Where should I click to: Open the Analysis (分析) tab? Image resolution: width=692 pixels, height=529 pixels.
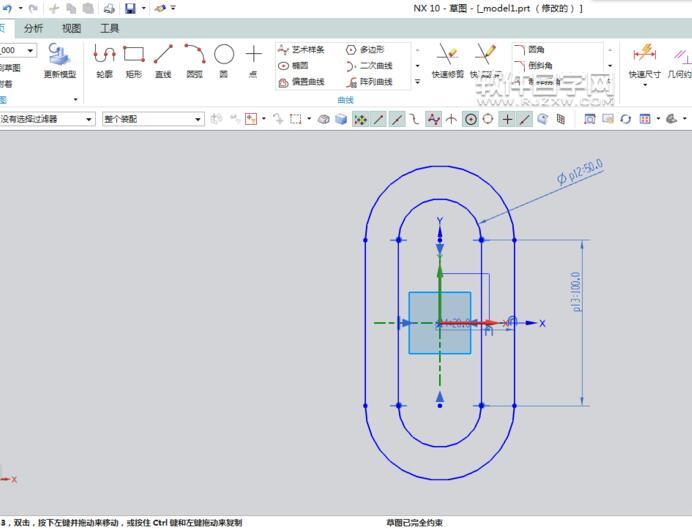(34, 29)
